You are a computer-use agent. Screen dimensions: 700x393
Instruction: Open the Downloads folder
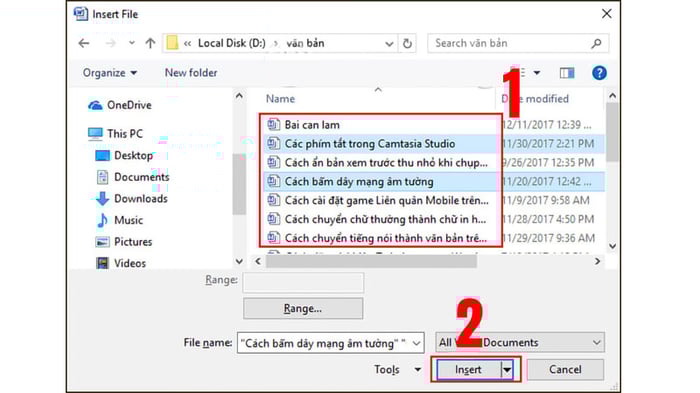click(x=141, y=198)
